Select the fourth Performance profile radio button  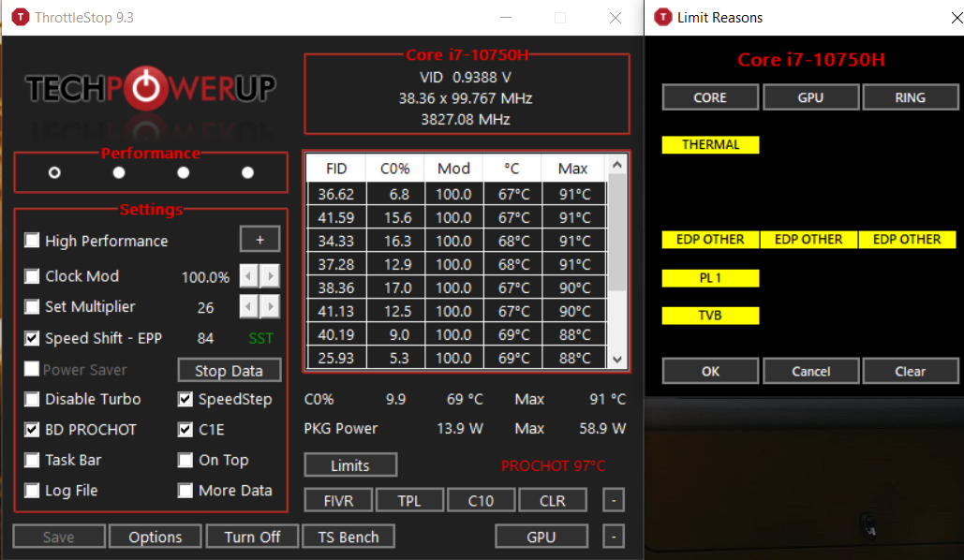(247, 172)
